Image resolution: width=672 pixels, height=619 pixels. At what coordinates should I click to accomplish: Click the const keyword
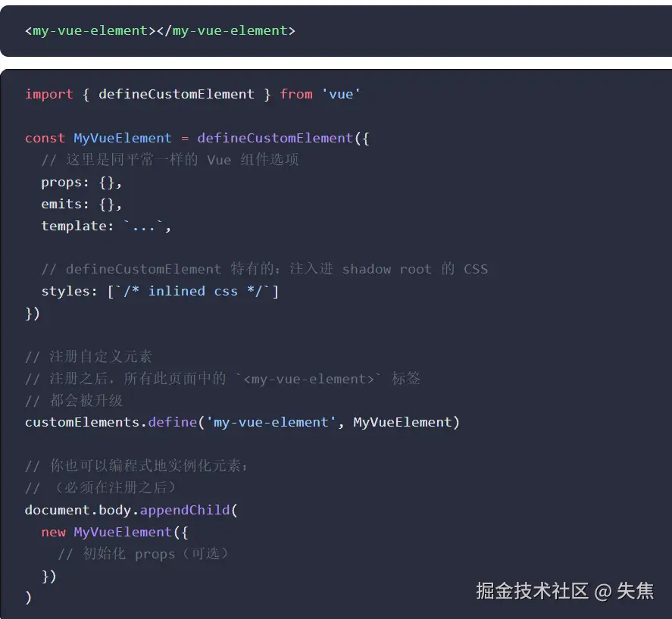tap(45, 138)
